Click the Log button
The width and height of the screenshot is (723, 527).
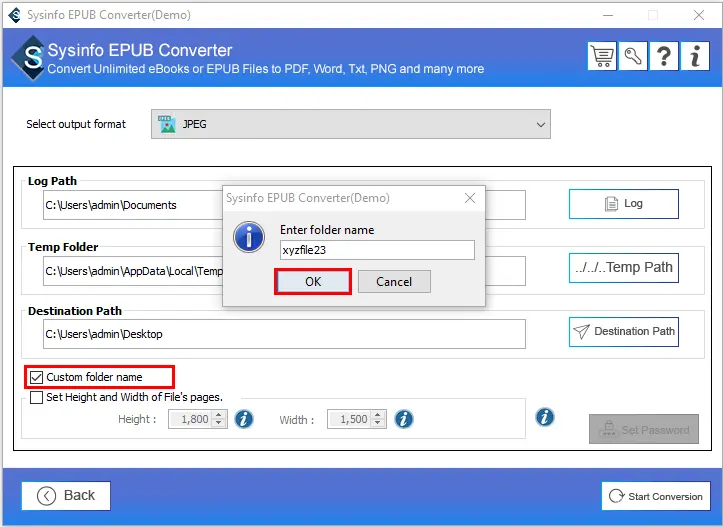click(x=623, y=204)
